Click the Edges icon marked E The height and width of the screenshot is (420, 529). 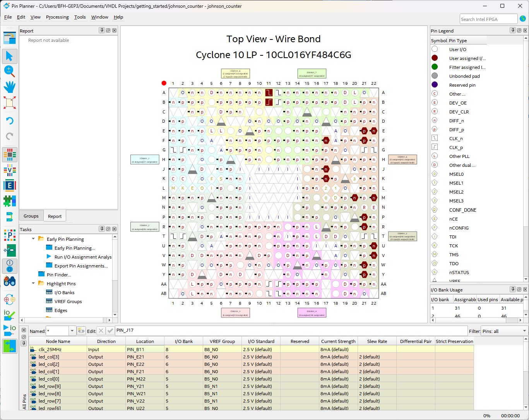[10, 185]
